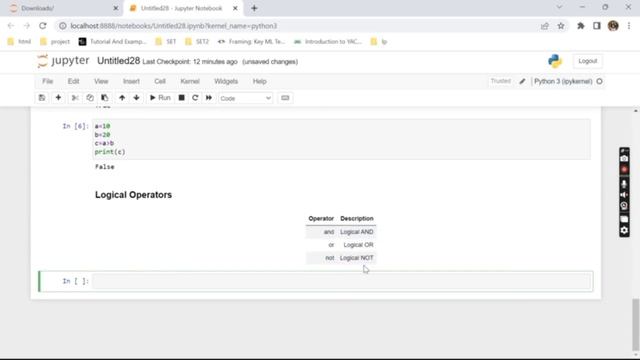640x360 pixels.
Task: Rename the notebook title Untitled28
Action: 118,61
